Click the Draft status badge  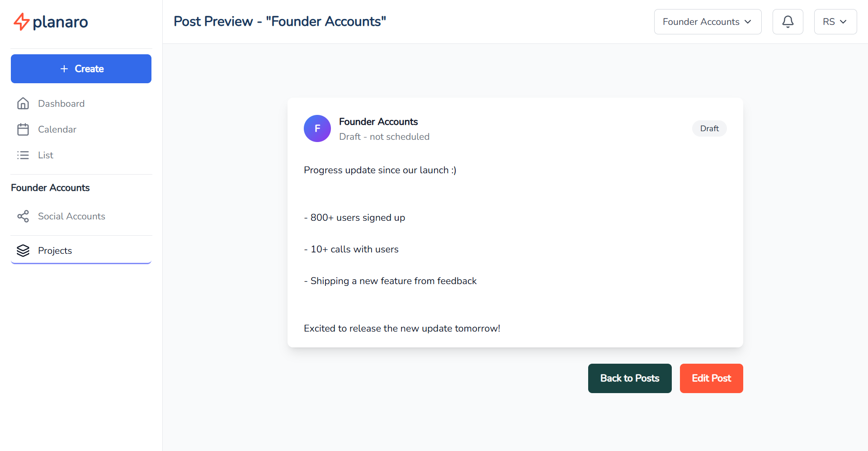coord(709,128)
